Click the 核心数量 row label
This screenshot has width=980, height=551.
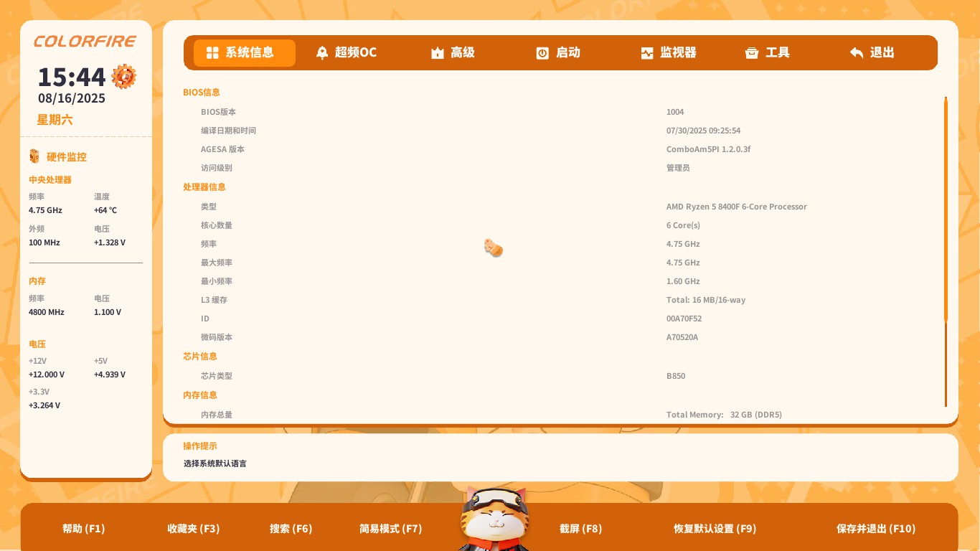click(x=217, y=225)
